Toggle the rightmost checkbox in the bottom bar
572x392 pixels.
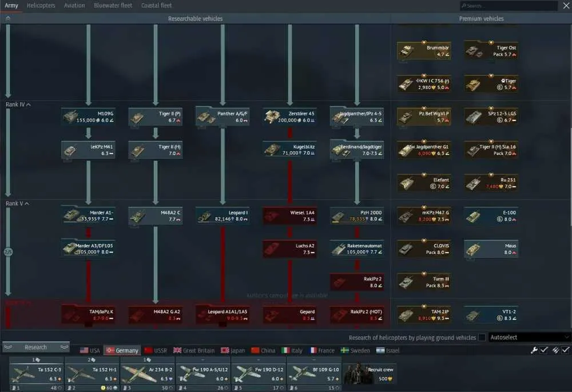566,350
